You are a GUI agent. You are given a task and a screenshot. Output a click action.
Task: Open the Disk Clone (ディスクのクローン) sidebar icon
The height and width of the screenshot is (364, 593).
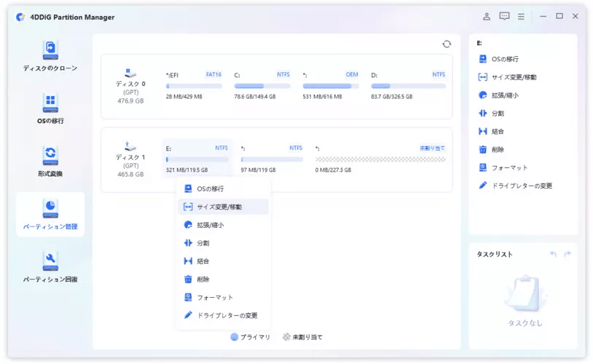pyautogui.click(x=50, y=51)
